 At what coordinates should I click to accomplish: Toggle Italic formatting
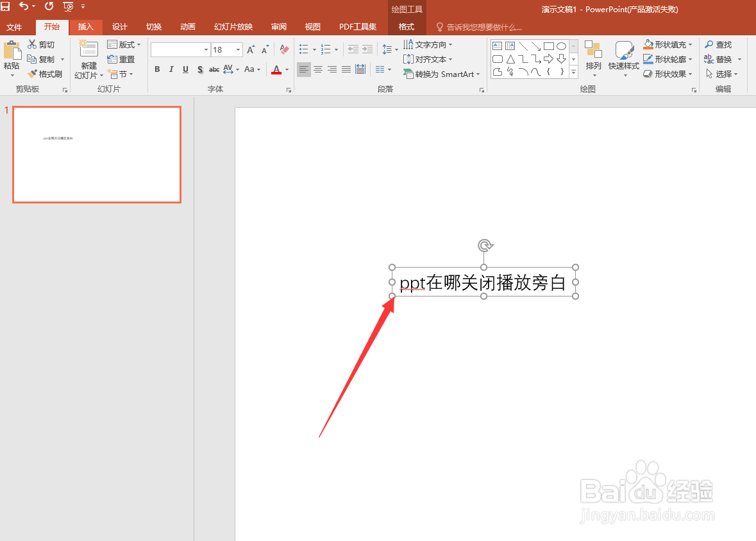(171, 69)
